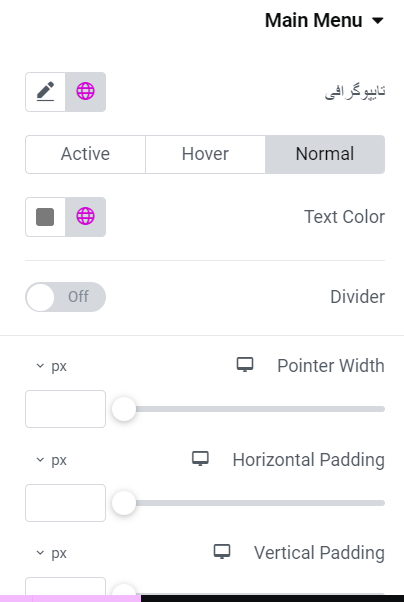Open the Pointer Width px unit dropdown
The width and height of the screenshot is (404, 602).
coord(52,366)
